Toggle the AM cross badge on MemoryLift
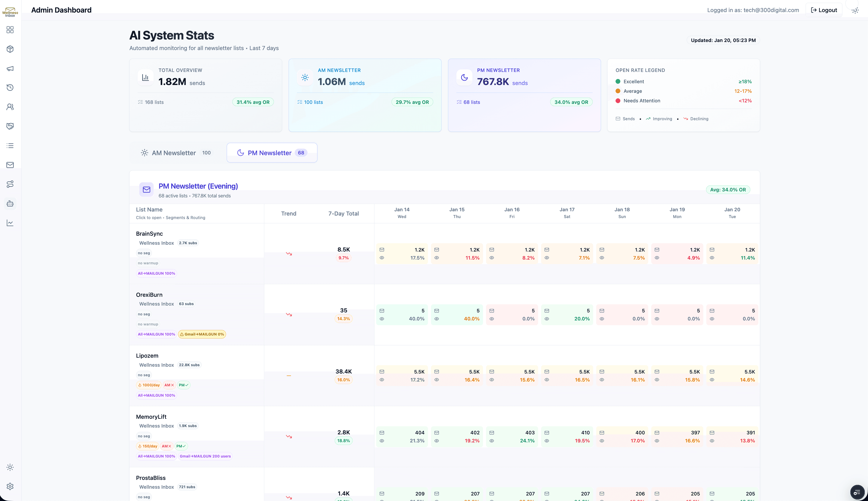The image size is (868, 501). point(166,446)
